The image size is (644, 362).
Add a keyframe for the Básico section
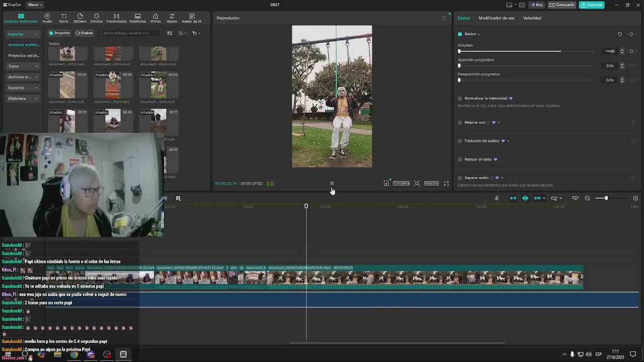(x=631, y=34)
